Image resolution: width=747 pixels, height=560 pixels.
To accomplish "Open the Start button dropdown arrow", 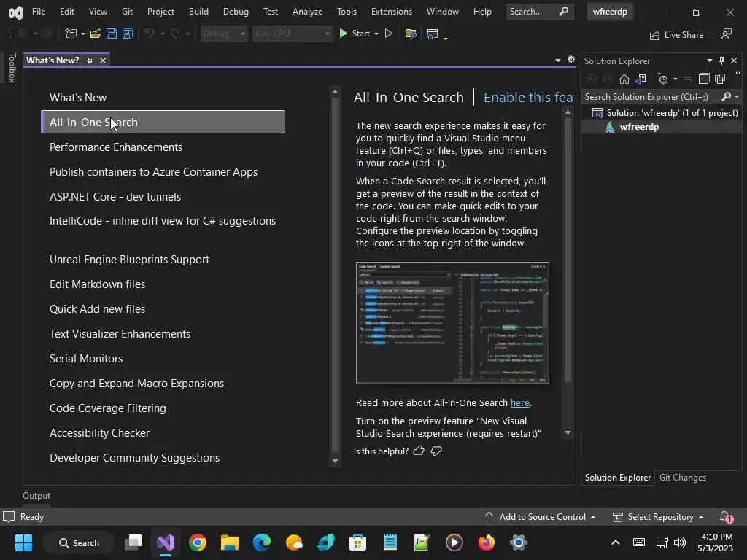I will [376, 34].
